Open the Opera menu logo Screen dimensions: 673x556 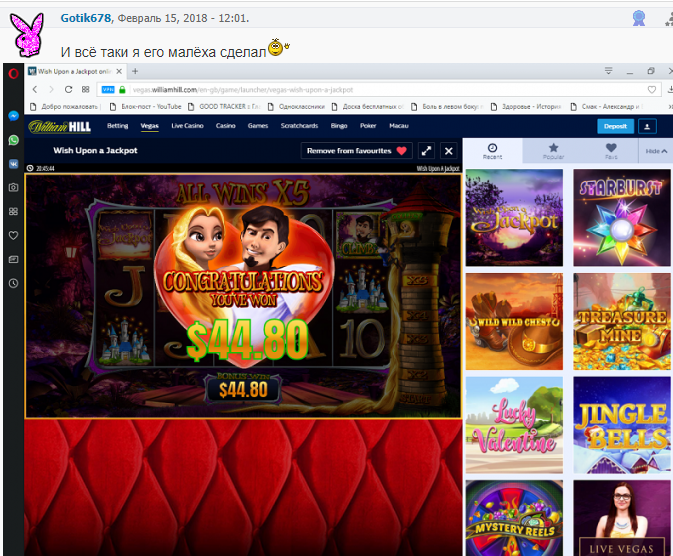tap(13, 74)
